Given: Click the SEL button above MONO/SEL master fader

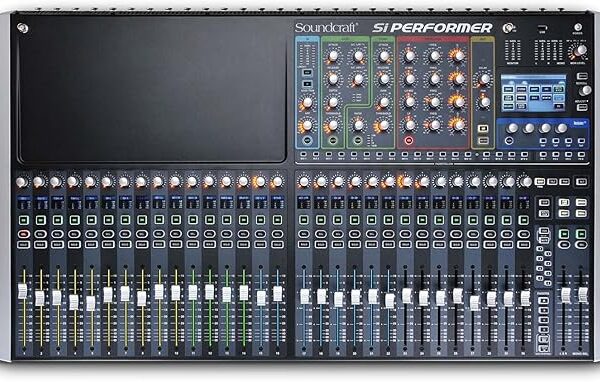Looking at the screenshot, I should point(581,245).
